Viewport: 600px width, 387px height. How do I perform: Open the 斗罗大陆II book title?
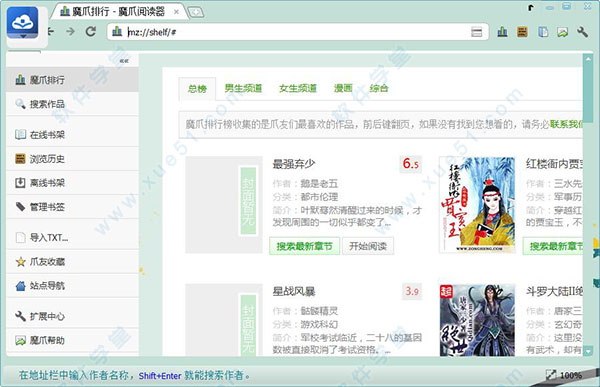pyautogui.click(x=554, y=292)
